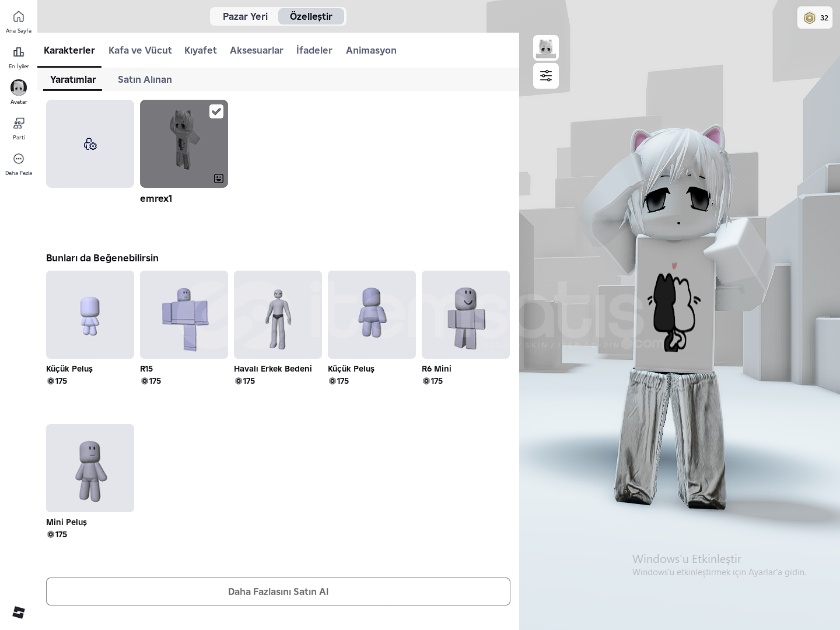The width and height of the screenshot is (840, 630).
Task: Click Havalı Erkek Bedeni item name
Action: pyautogui.click(x=273, y=369)
